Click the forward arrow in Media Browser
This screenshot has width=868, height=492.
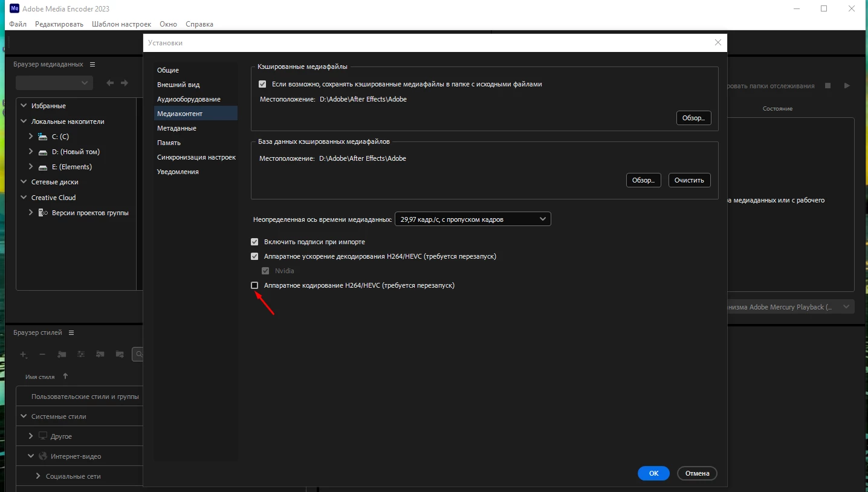125,83
